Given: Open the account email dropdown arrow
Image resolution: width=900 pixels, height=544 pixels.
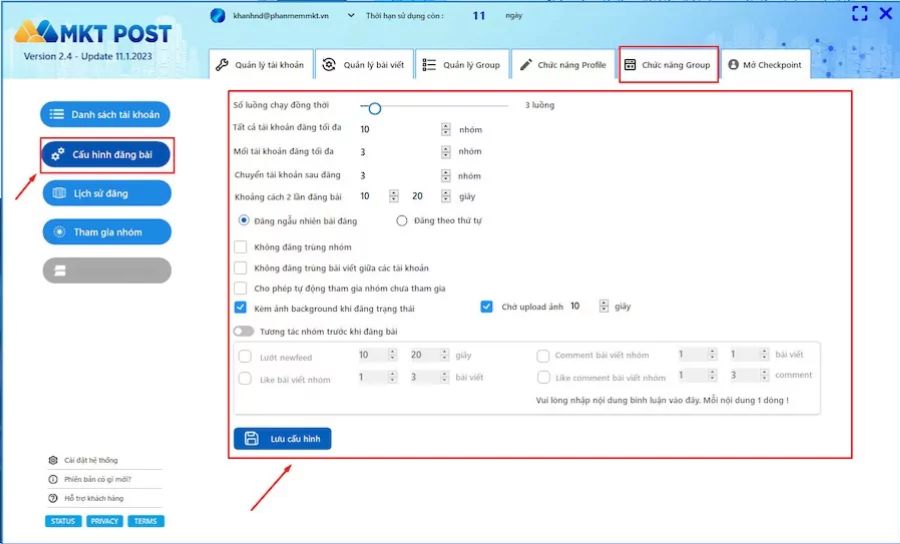Looking at the screenshot, I should coord(351,16).
